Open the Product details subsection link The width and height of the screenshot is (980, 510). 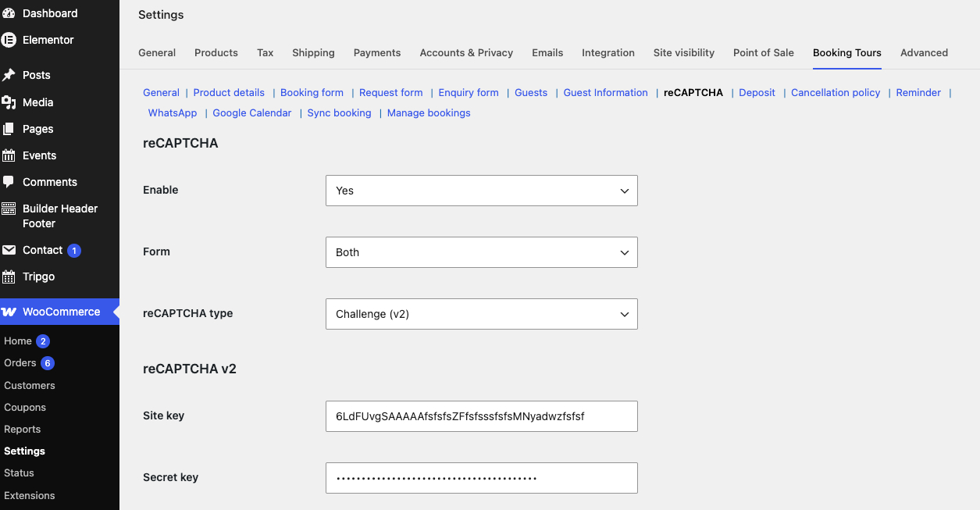[229, 92]
